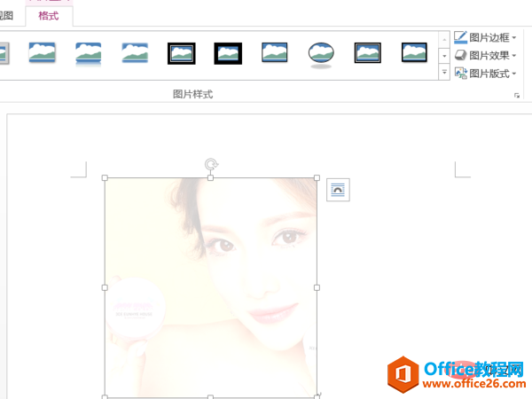Click the Layout Options icon beside the picture

point(338,189)
